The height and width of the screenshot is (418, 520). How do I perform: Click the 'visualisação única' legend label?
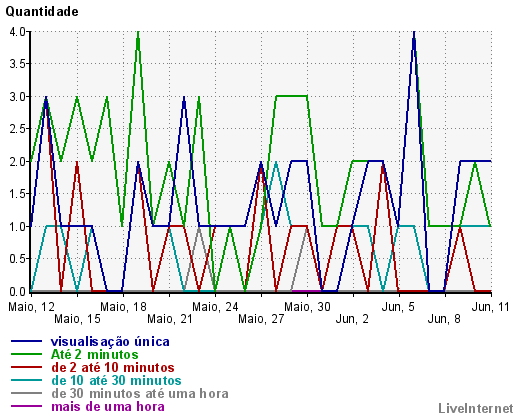110,342
